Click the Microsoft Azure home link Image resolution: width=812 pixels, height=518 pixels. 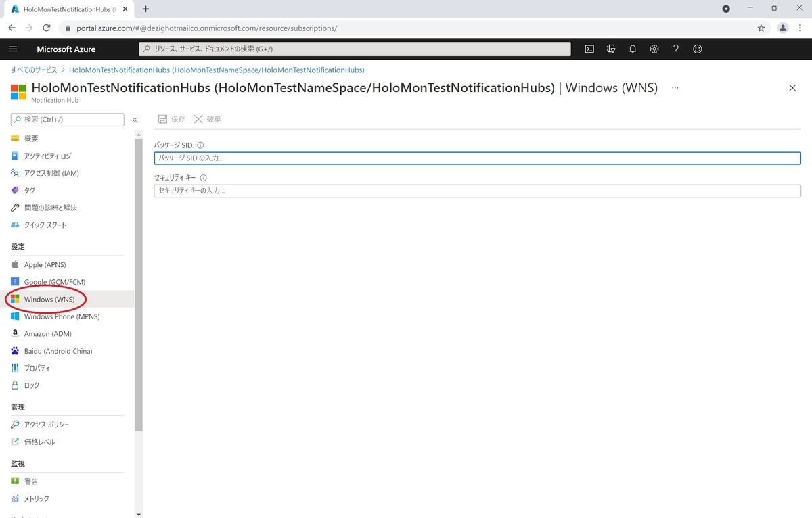click(x=66, y=49)
